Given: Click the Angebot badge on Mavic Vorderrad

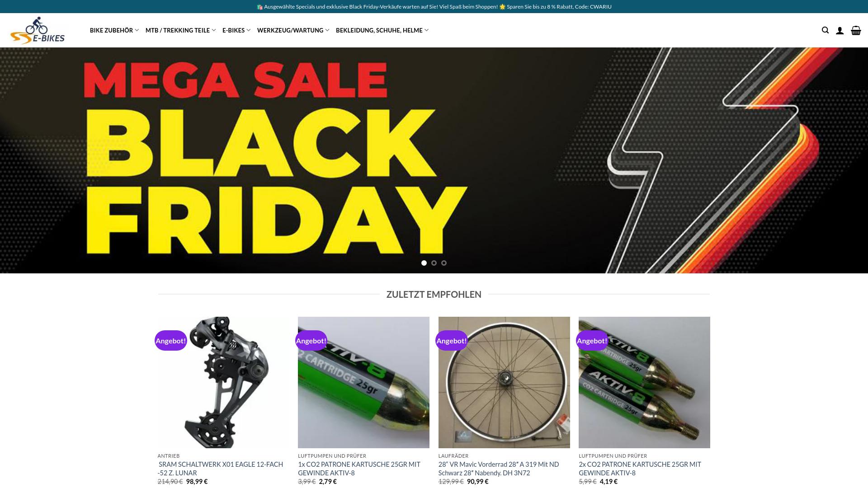Looking at the screenshot, I should pos(452,341).
